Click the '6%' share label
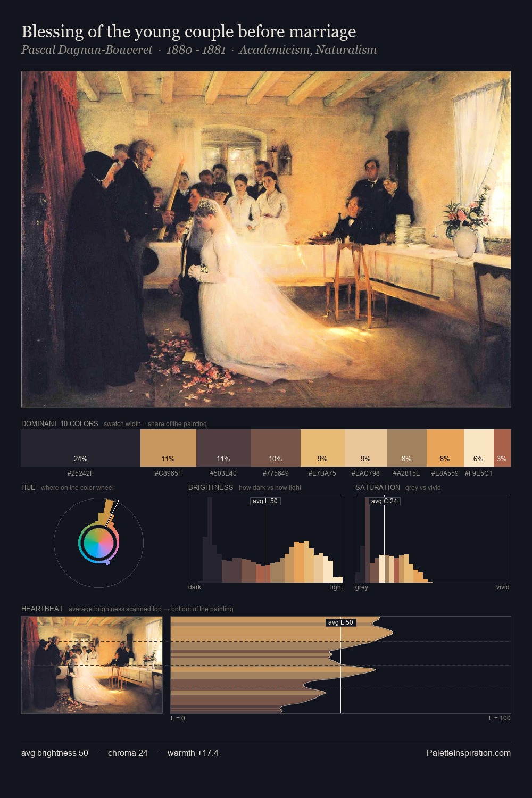Viewport: 532px width, 798px height. [x=478, y=459]
